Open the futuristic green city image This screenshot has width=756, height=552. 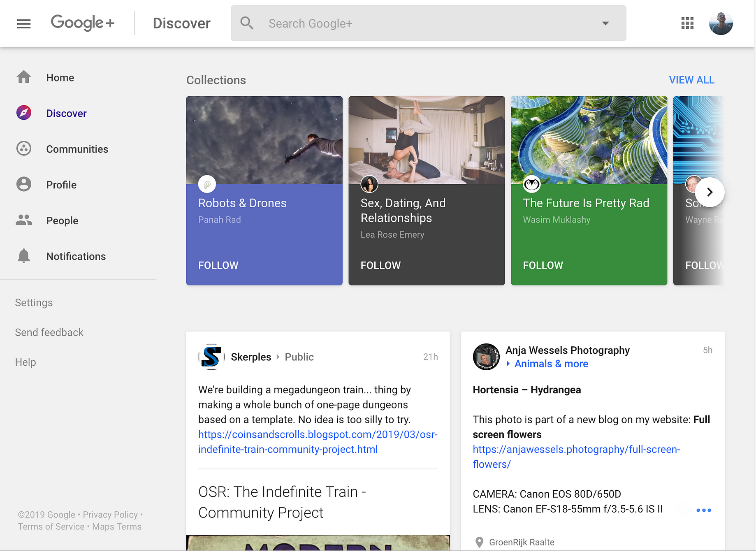click(x=589, y=140)
